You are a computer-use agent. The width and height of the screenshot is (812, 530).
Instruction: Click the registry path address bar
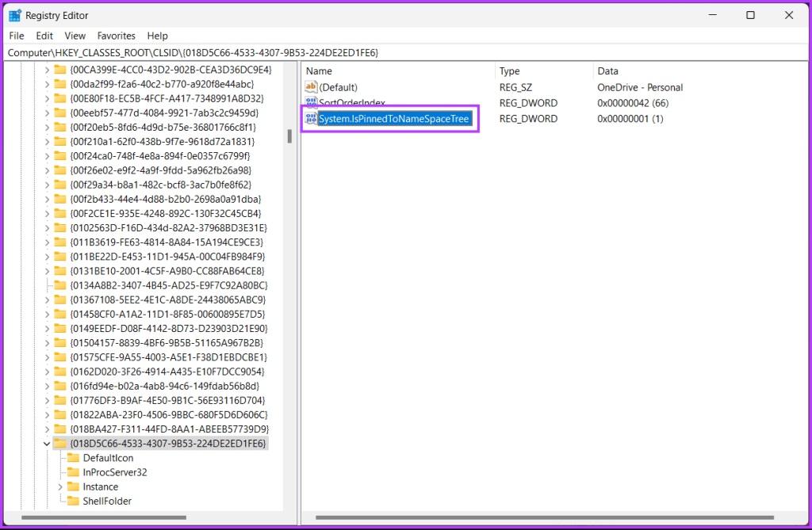406,53
